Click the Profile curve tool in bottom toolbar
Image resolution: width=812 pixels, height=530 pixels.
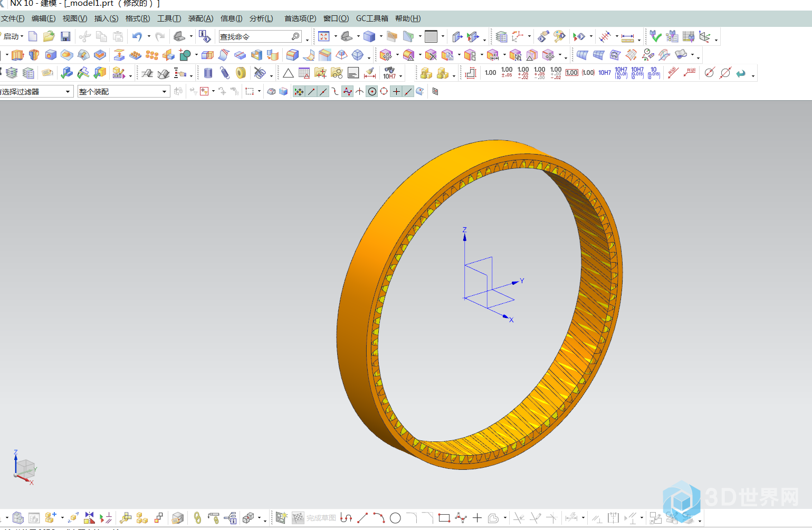(346, 518)
